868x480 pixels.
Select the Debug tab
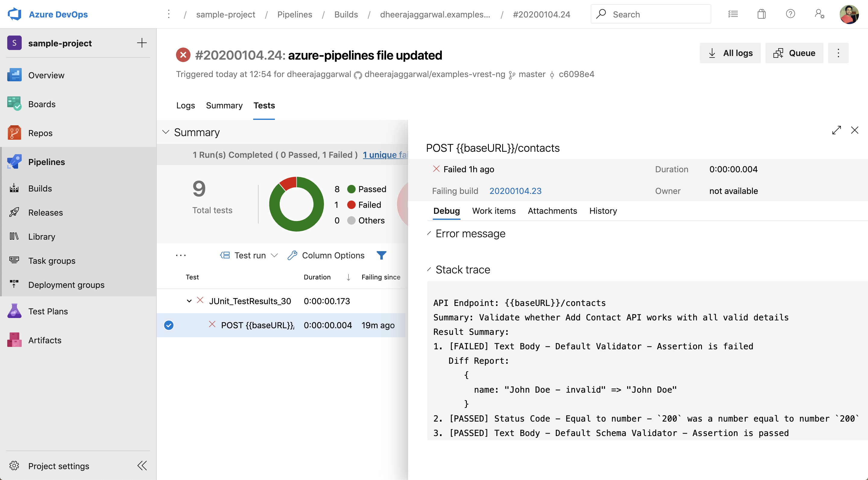[446, 211]
